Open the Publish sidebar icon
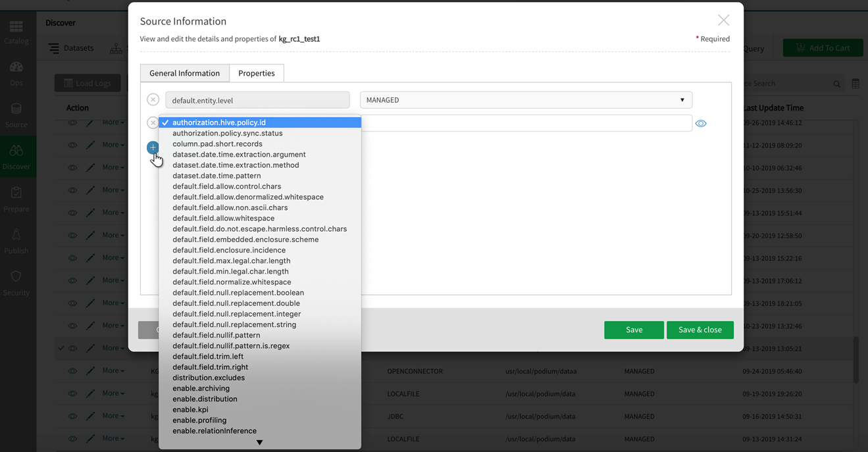 tap(16, 241)
